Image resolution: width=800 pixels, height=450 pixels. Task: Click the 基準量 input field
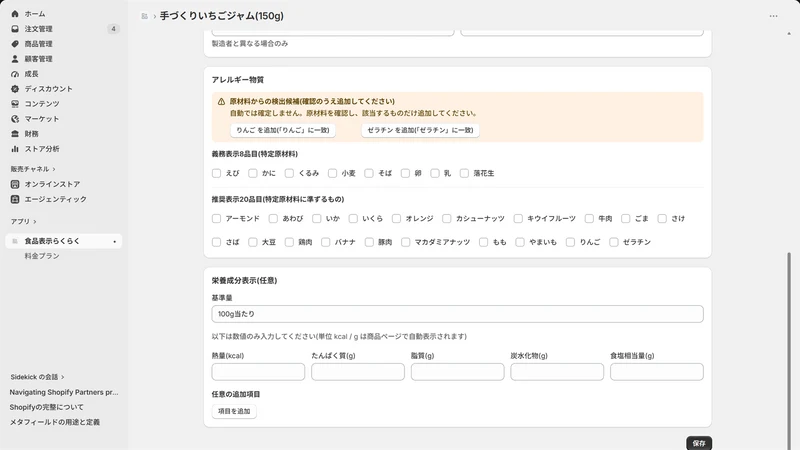[458, 314]
